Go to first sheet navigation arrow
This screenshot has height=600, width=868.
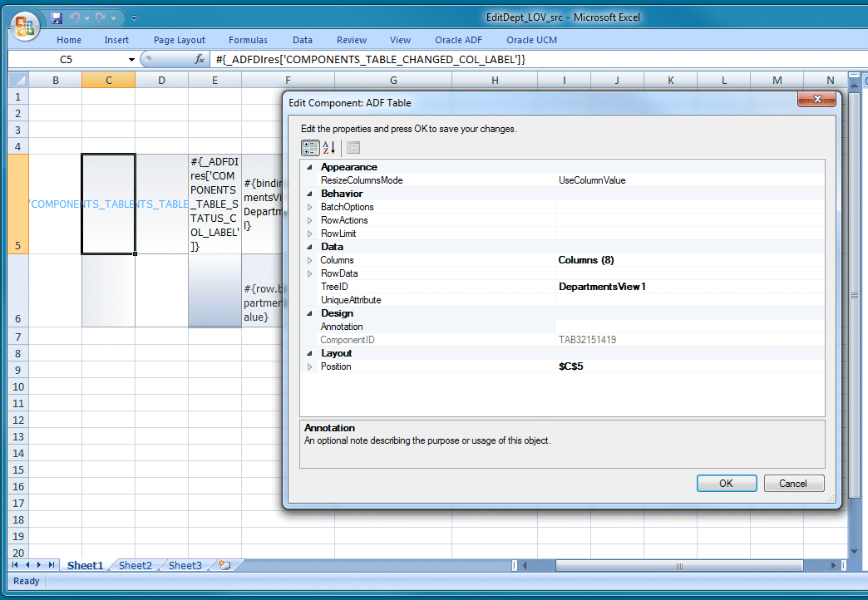tap(15, 565)
